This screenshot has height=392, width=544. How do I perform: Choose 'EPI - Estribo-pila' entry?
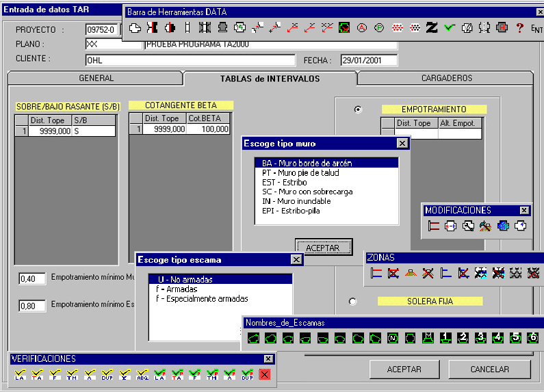click(326, 211)
